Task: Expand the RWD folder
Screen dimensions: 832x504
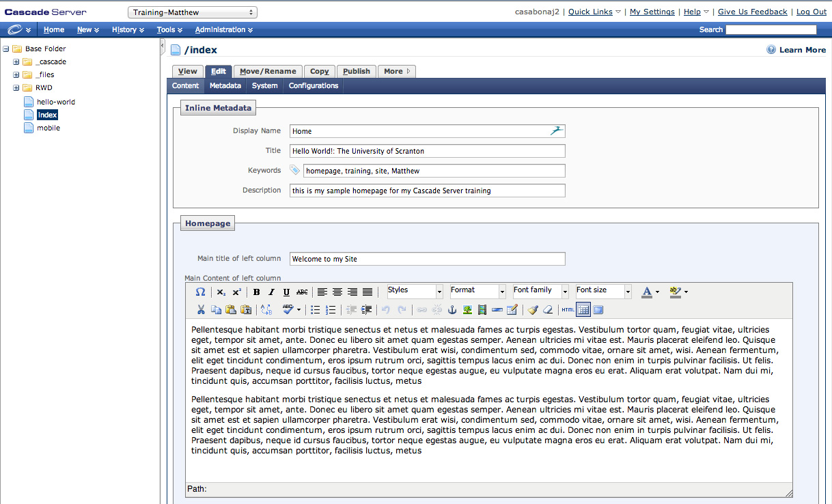Action: (x=16, y=87)
